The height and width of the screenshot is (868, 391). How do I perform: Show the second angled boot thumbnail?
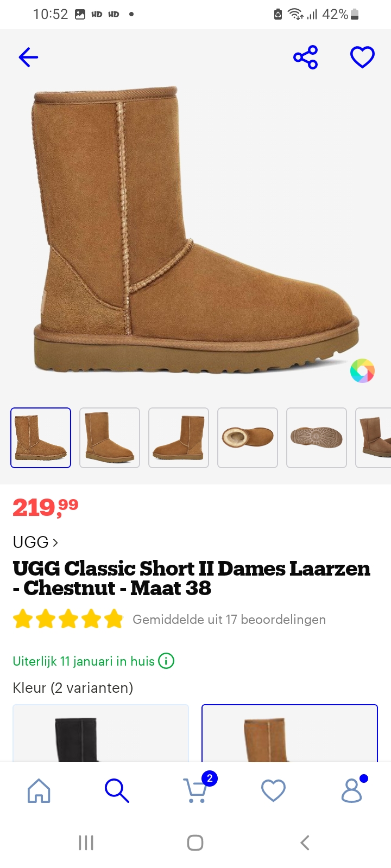point(110,438)
